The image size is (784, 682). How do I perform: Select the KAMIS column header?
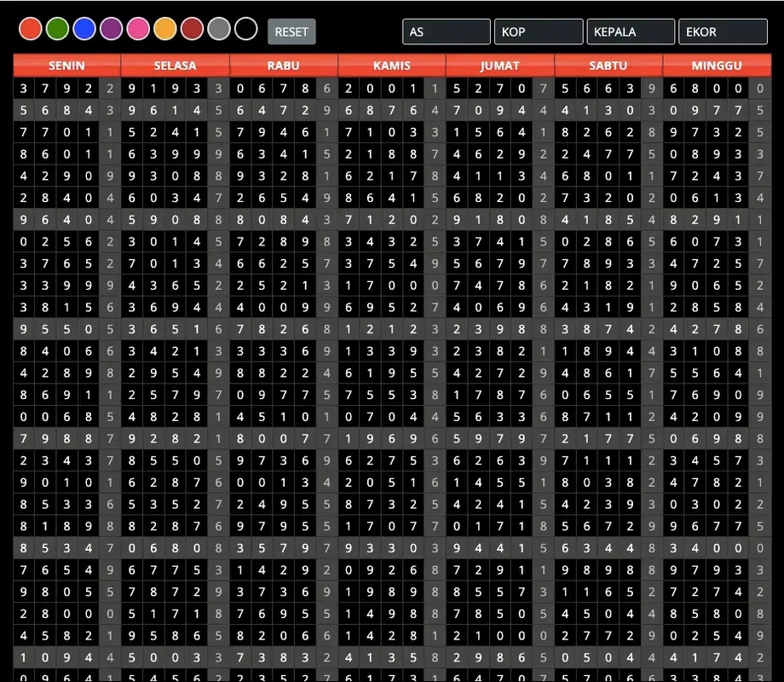391,66
